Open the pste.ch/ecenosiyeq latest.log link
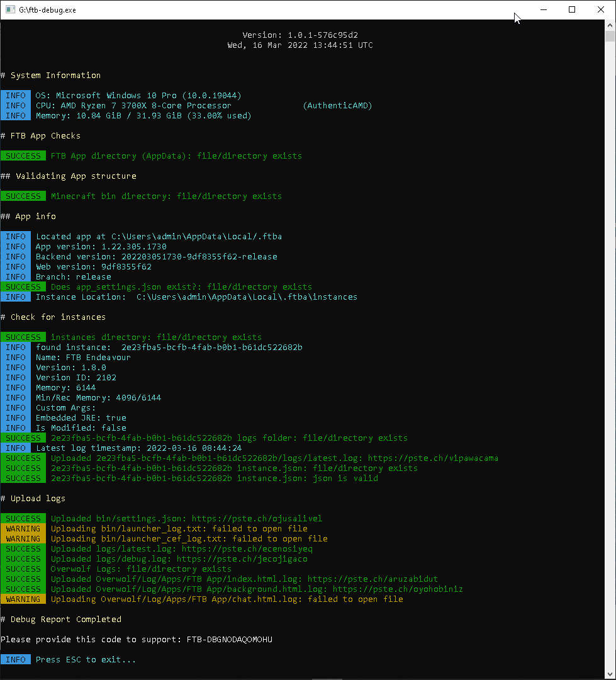This screenshot has height=680, width=616. 247,548
